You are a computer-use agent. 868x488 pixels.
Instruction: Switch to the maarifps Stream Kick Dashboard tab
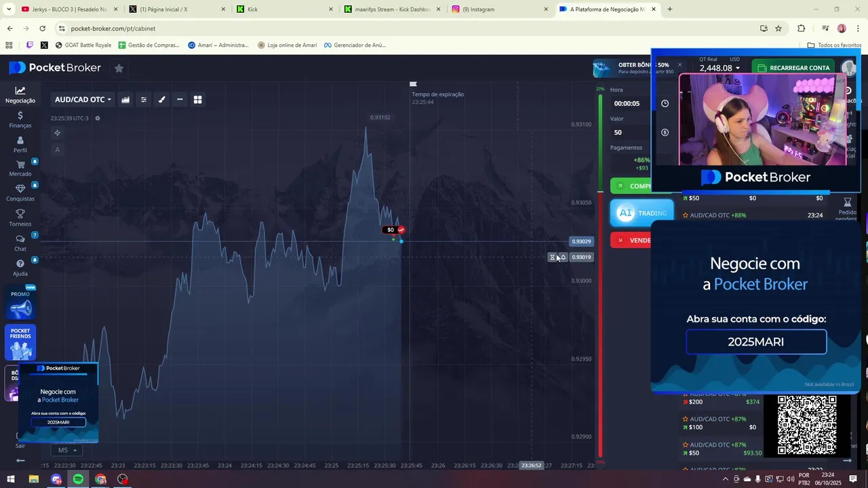tap(392, 9)
